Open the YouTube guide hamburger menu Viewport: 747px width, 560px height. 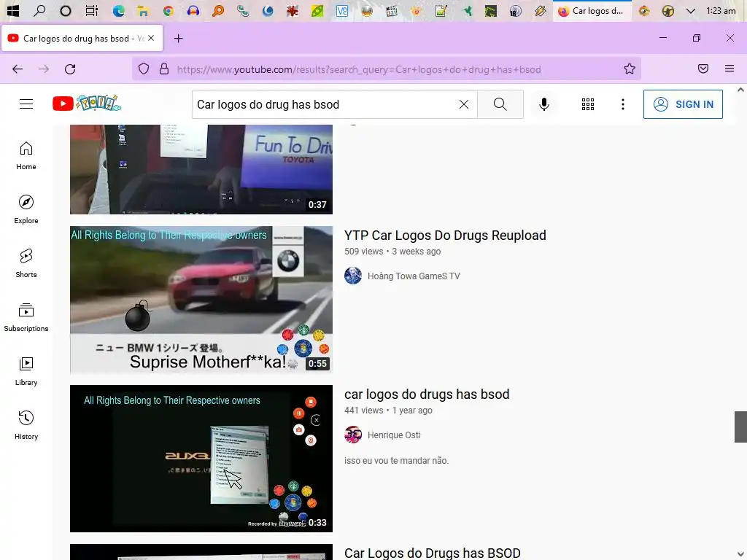[x=26, y=104]
